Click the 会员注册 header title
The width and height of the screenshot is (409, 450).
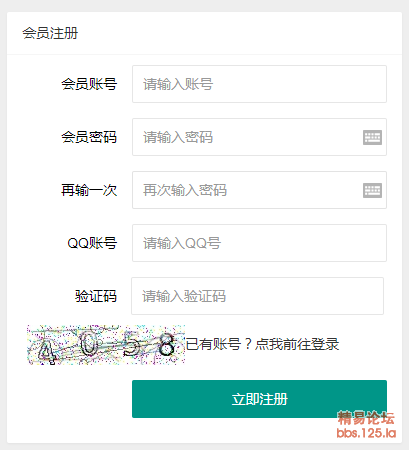[50, 33]
